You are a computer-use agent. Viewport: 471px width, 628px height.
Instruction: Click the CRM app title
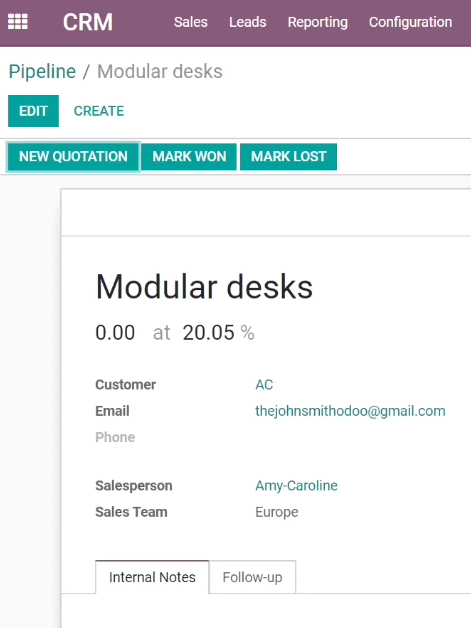(88, 22)
